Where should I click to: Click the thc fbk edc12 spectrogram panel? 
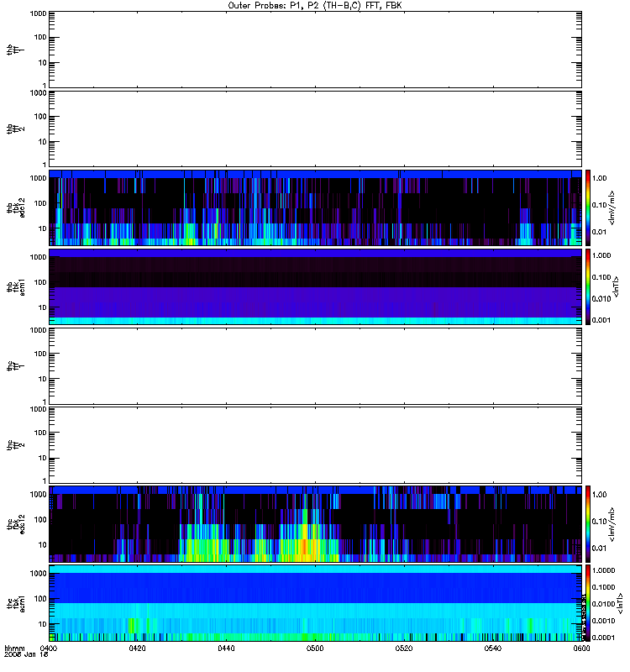(x=315, y=524)
